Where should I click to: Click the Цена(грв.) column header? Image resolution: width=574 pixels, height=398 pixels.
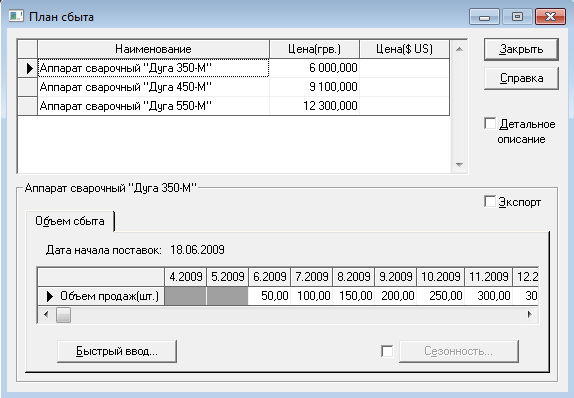click(x=314, y=49)
